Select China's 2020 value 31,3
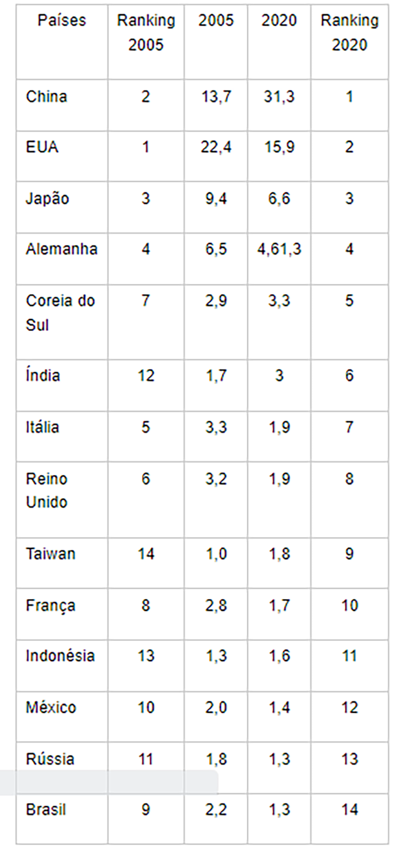This screenshot has width=397, height=868. tap(279, 97)
